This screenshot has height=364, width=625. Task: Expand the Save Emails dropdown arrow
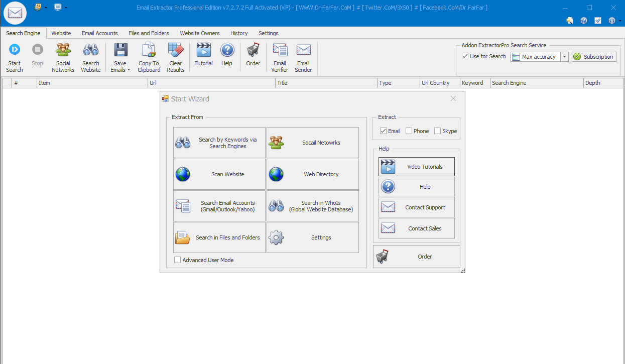tap(129, 70)
